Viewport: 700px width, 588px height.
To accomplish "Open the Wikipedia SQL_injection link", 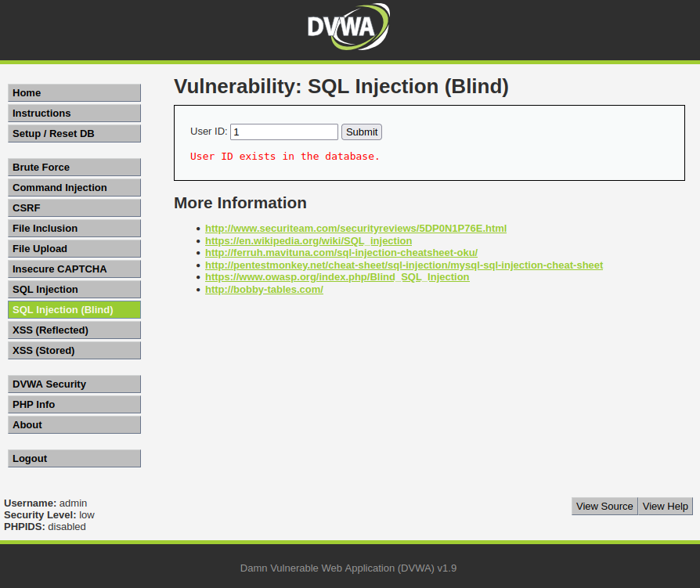I will pos(309,241).
